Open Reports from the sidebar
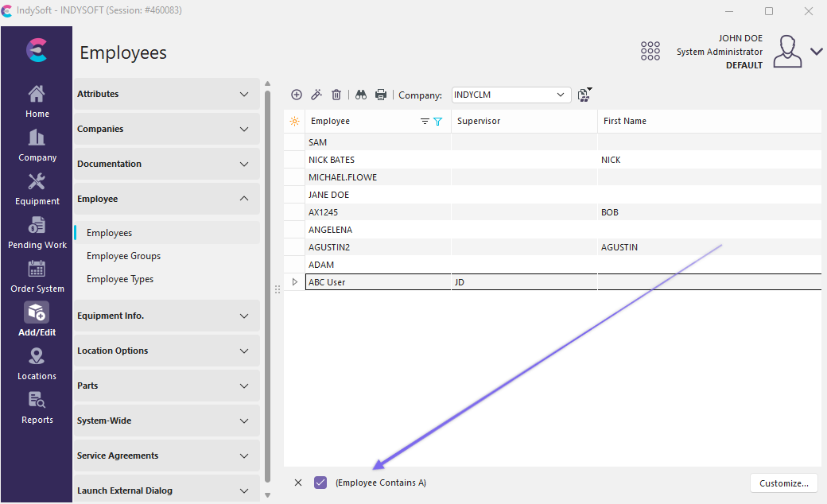Screen dimensions: 827x504 coord(37,409)
